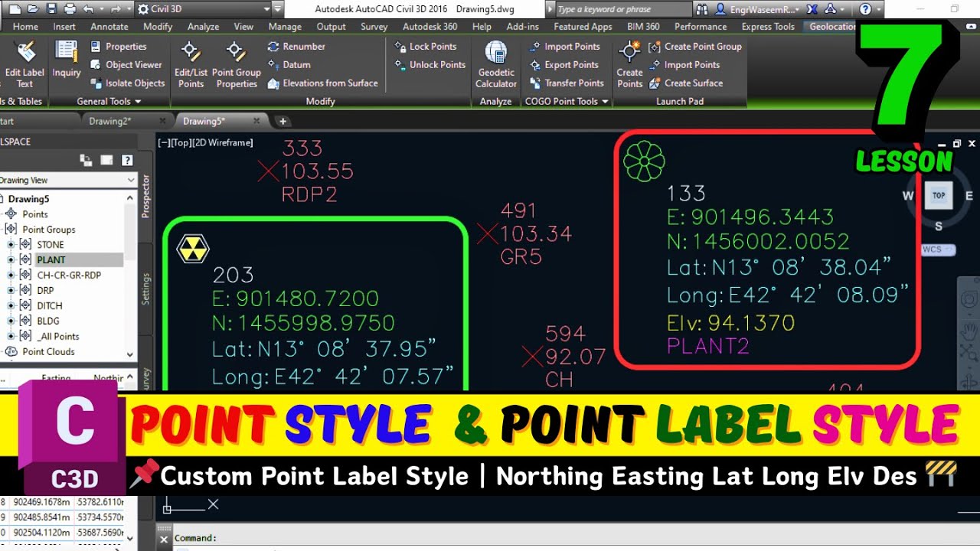Open Point Group Properties
Viewport: 980px width, 551px height.
point(237,64)
